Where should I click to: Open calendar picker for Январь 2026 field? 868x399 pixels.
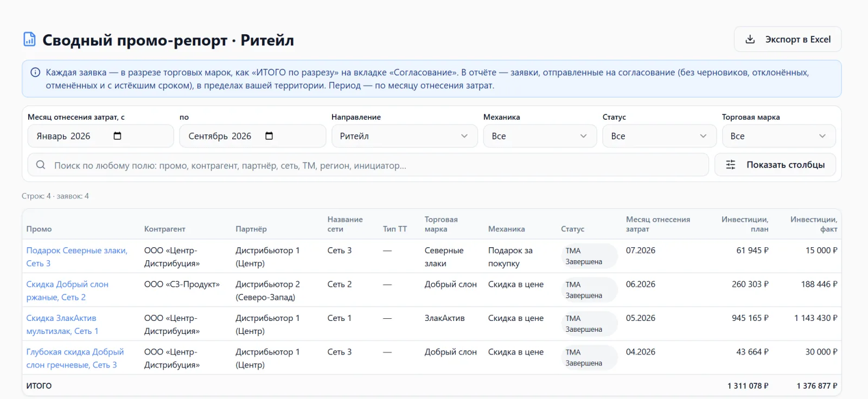(x=117, y=136)
